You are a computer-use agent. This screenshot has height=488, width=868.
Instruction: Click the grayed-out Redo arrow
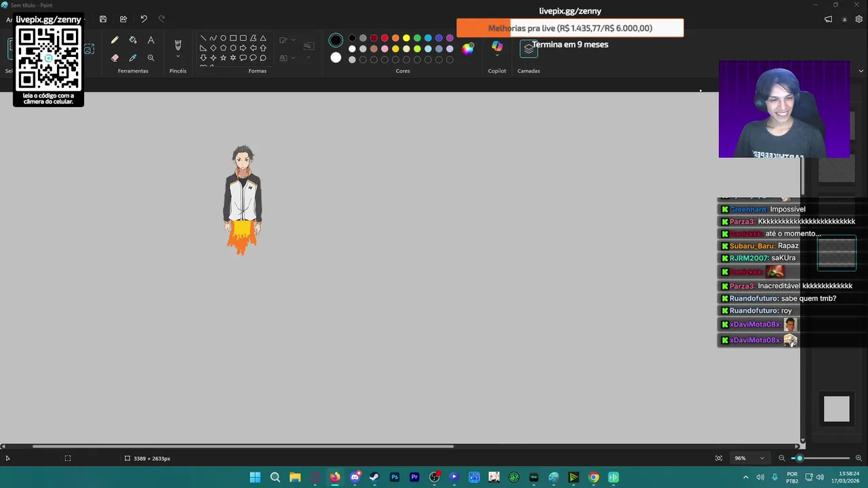pyautogui.click(x=161, y=19)
